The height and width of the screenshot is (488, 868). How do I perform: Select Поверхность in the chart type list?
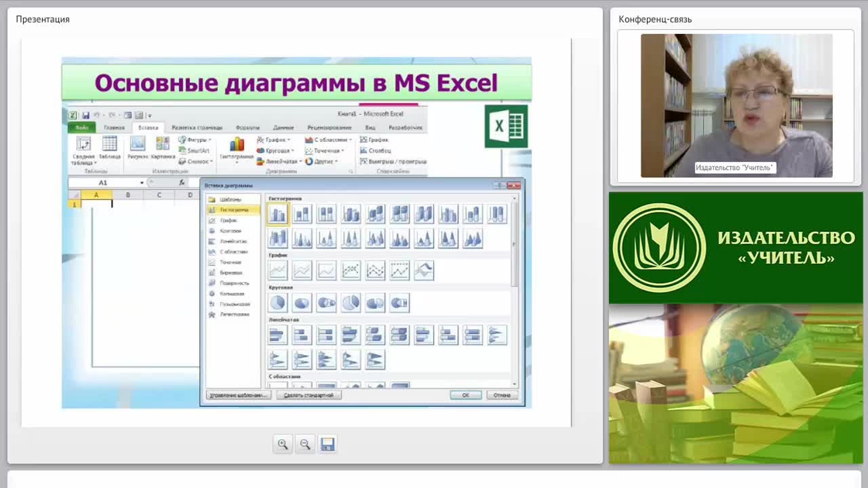[233, 283]
